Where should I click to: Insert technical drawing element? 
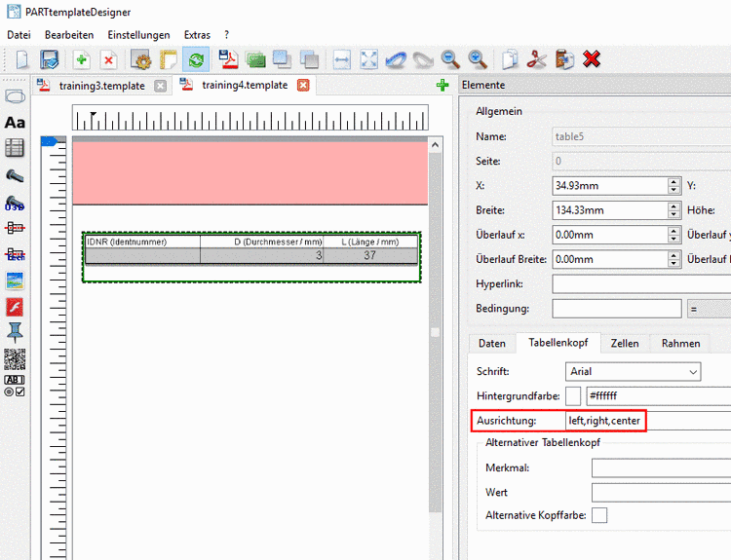pos(15,254)
